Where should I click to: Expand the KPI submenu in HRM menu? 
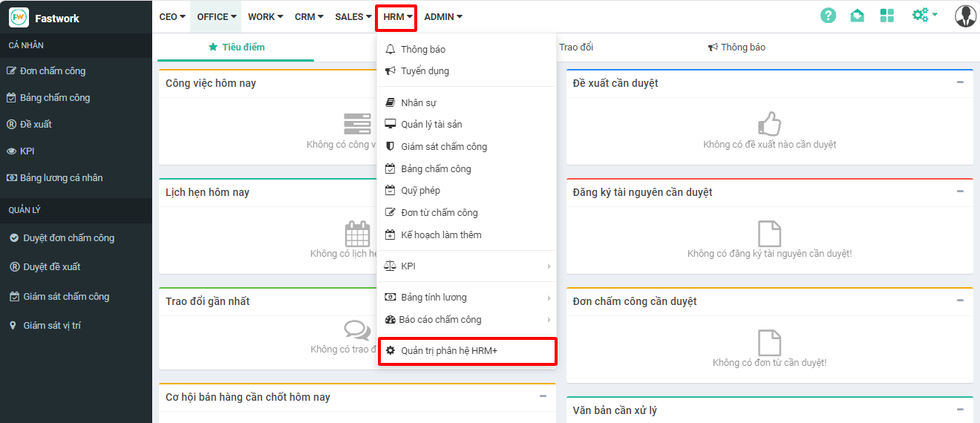tap(549, 266)
